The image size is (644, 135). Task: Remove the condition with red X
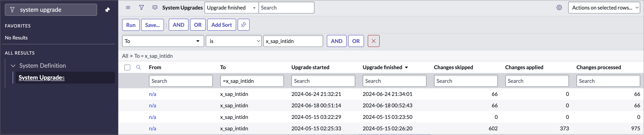click(373, 41)
